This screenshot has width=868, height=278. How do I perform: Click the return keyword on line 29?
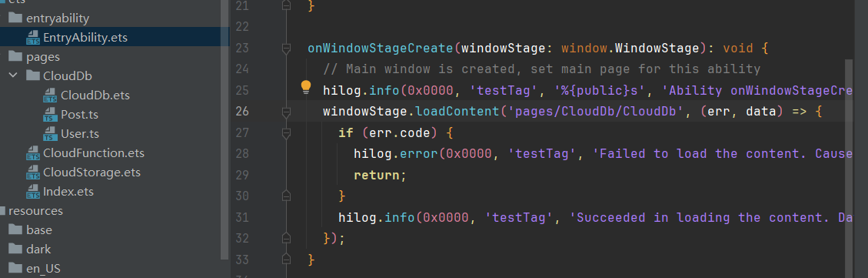pyautogui.click(x=377, y=176)
